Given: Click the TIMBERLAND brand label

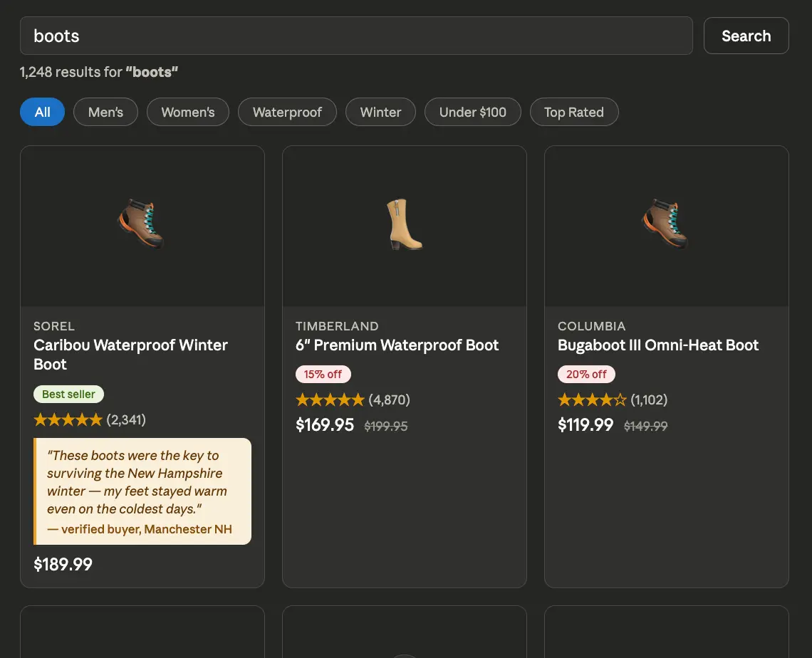Looking at the screenshot, I should click(337, 326).
